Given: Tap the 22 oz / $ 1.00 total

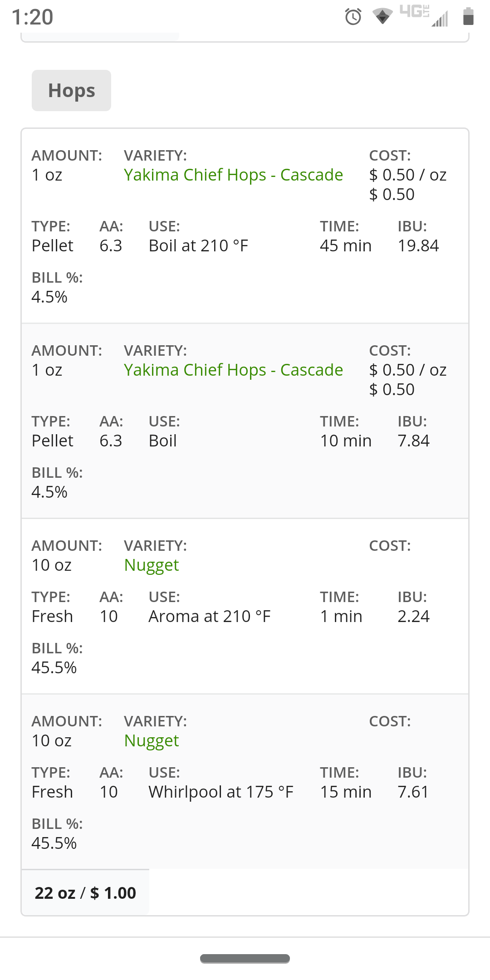Looking at the screenshot, I should [85, 893].
